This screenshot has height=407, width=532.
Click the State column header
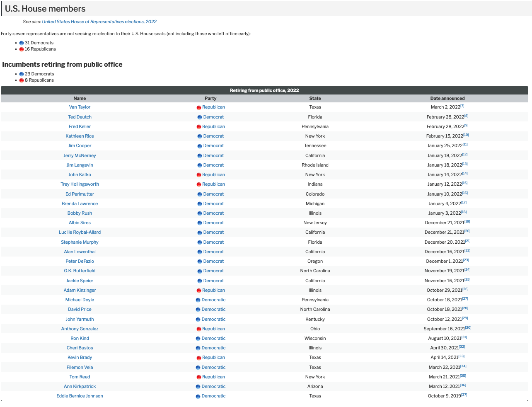coord(315,98)
